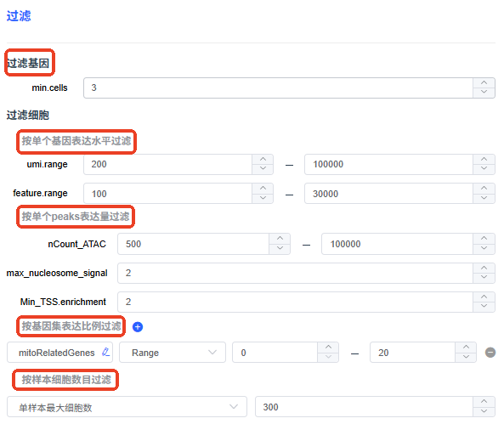Decrease min.cells value with down arrow

pos(484,93)
